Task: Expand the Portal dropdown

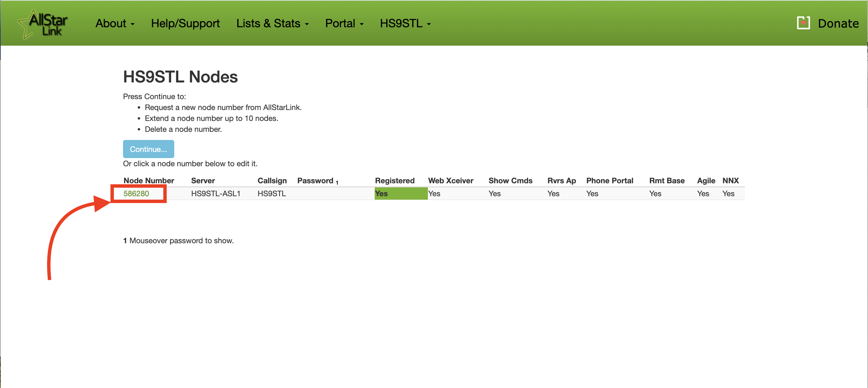Action: (x=344, y=24)
